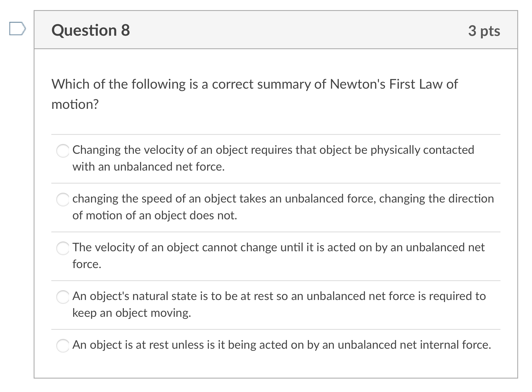Select 'changing the speed of an object' answer

63,200
